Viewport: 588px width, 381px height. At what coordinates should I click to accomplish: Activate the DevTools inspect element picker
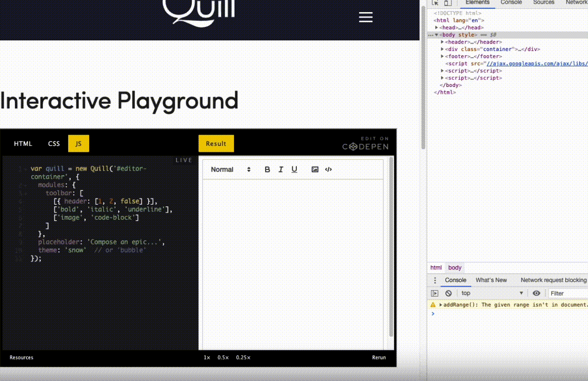[436, 2]
